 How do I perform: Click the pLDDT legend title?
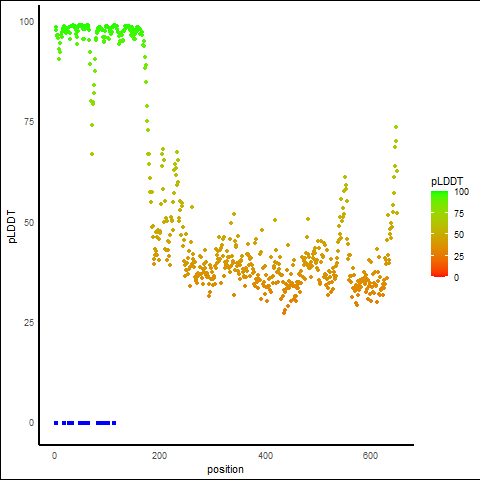point(447,181)
